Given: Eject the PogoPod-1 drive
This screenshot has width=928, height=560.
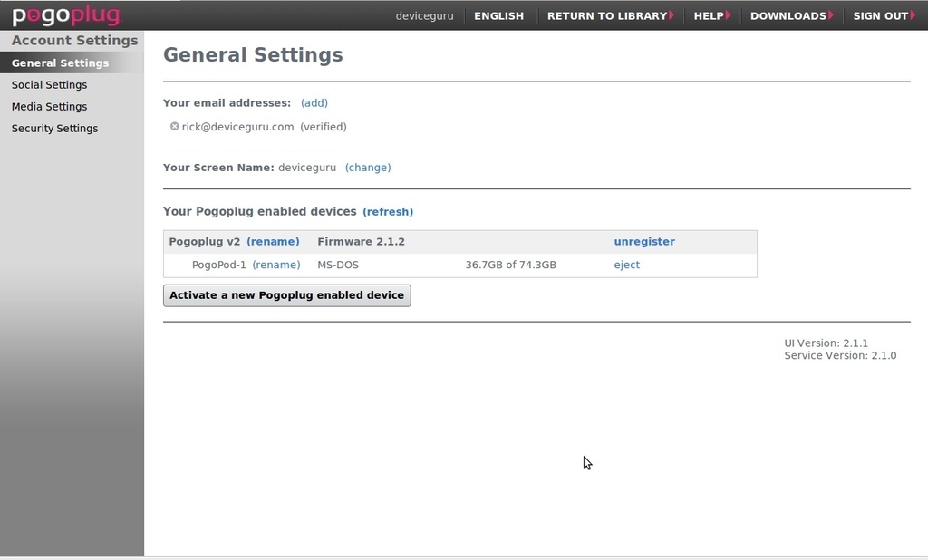Looking at the screenshot, I should (x=627, y=265).
